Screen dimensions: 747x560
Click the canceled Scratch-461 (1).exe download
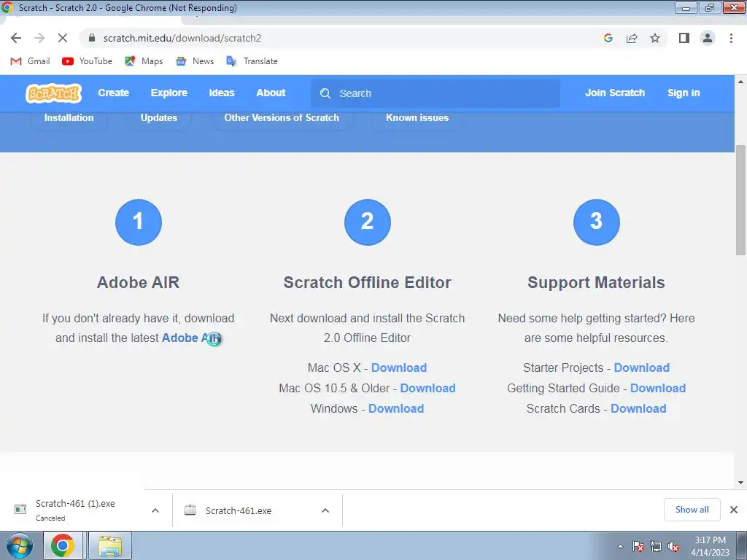(x=75, y=510)
